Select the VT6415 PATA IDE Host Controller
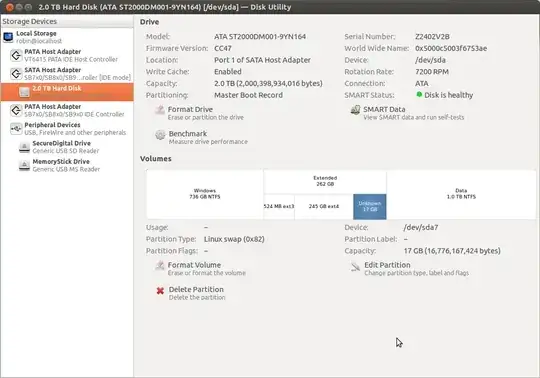Viewport: 540px width, 378px height. tap(67, 55)
